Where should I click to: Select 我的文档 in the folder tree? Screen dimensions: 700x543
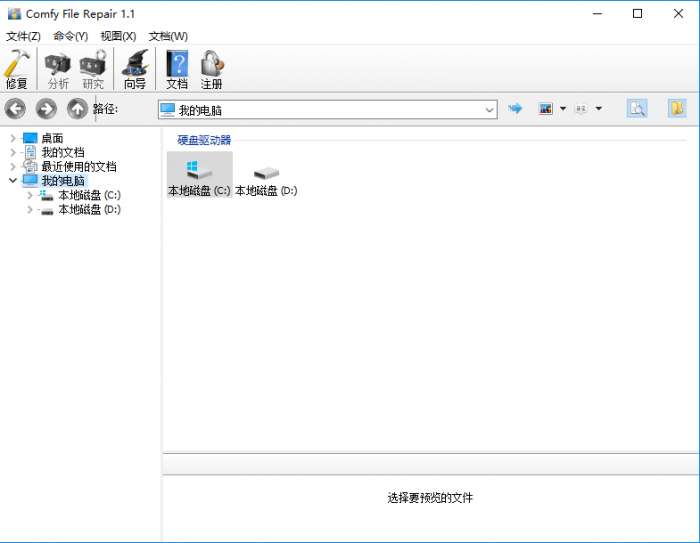tap(63, 153)
